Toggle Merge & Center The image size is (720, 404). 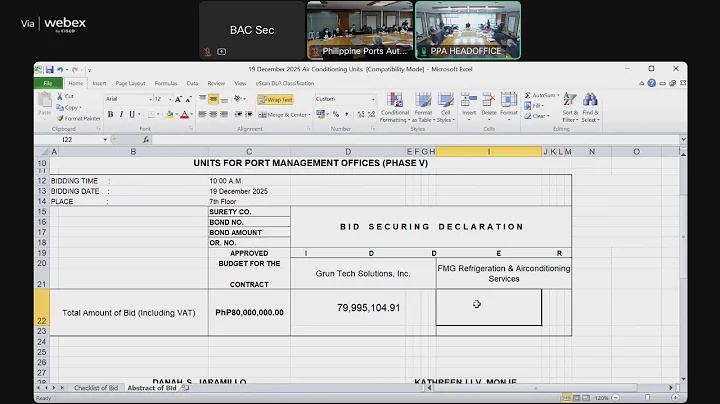(x=282, y=115)
